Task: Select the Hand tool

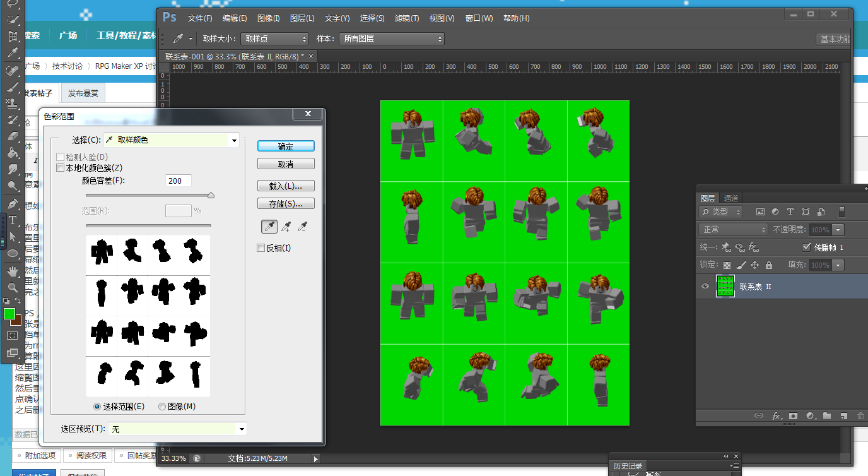Action: pyautogui.click(x=12, y=271)
